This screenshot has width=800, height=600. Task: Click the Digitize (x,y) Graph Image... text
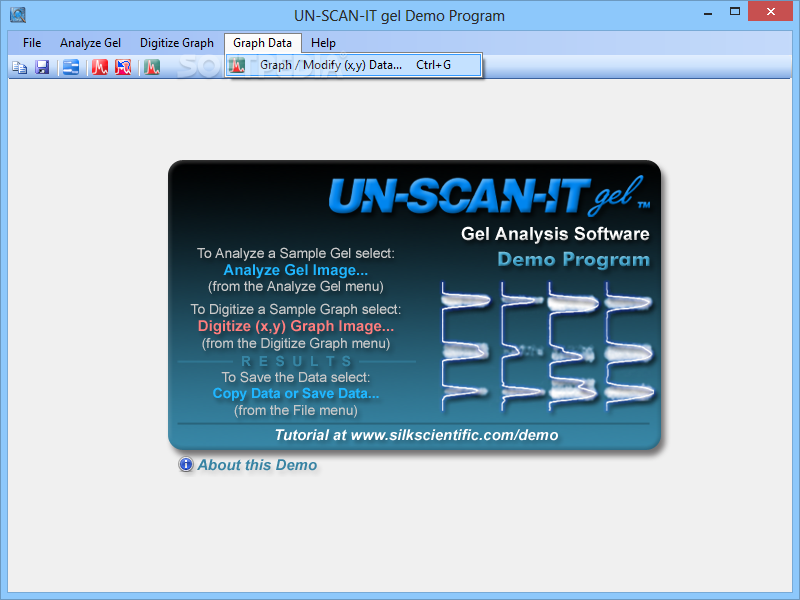[x=296, y=326]
